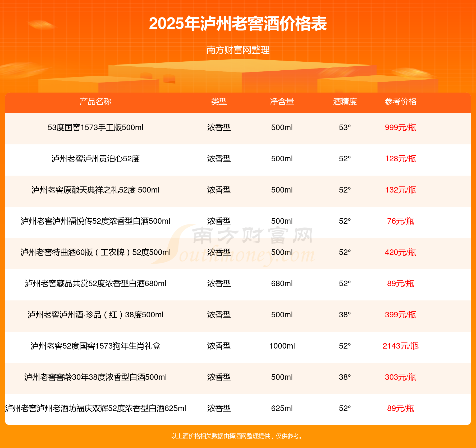The width and height of the screenshot is (476, 448).
Task: Select 89元/瓶 price in 藏品共赏 row
Action: [401, 284]
